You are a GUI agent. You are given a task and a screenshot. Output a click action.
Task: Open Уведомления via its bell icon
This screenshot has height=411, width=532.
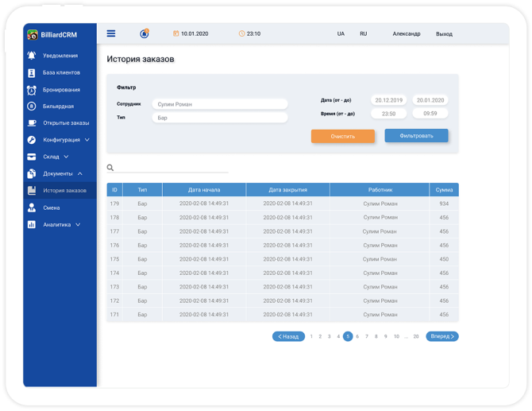pos(32,56)
